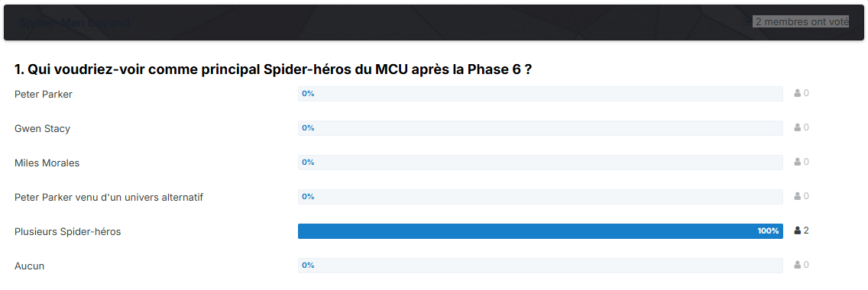Click the Aucun result bar
Viewport: 868px width, 290px height.
[x=540, y=265]
